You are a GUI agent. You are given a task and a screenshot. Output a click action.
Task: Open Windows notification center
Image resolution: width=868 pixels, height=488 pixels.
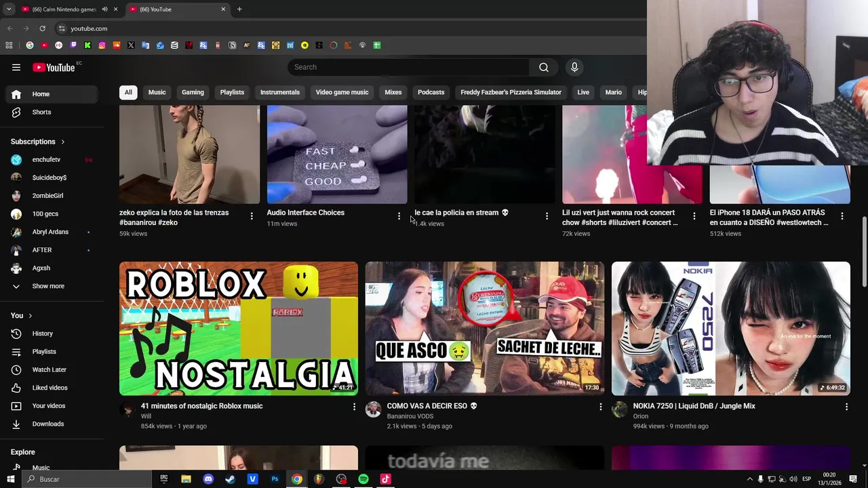(x=853, y=479)
